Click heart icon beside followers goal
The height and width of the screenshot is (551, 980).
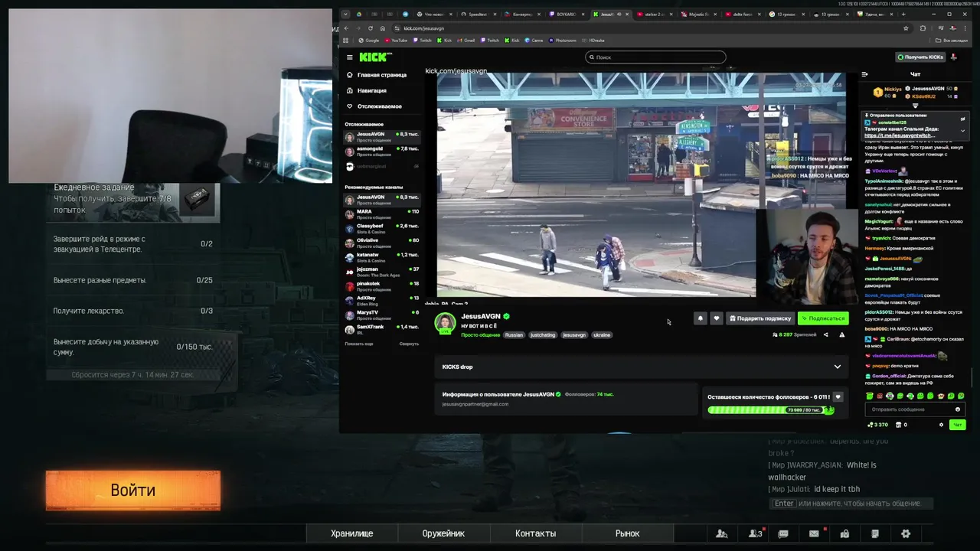pos(838,397)
